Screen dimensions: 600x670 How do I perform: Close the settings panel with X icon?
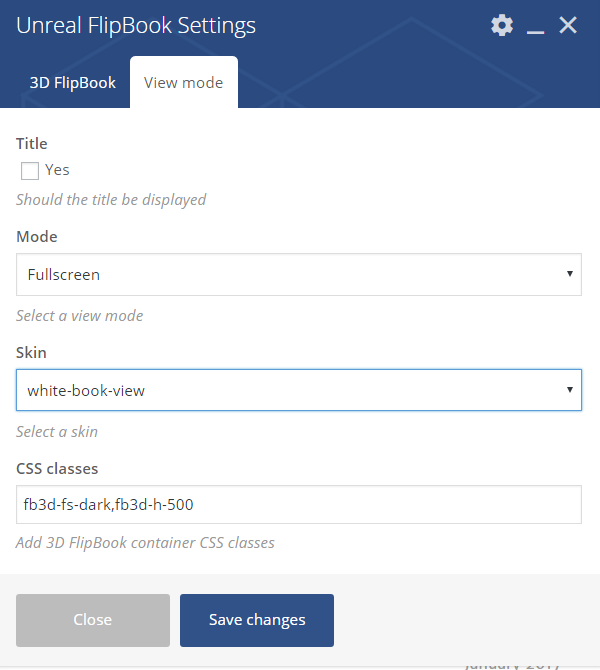pyautogui.click(x=568, y=25)
